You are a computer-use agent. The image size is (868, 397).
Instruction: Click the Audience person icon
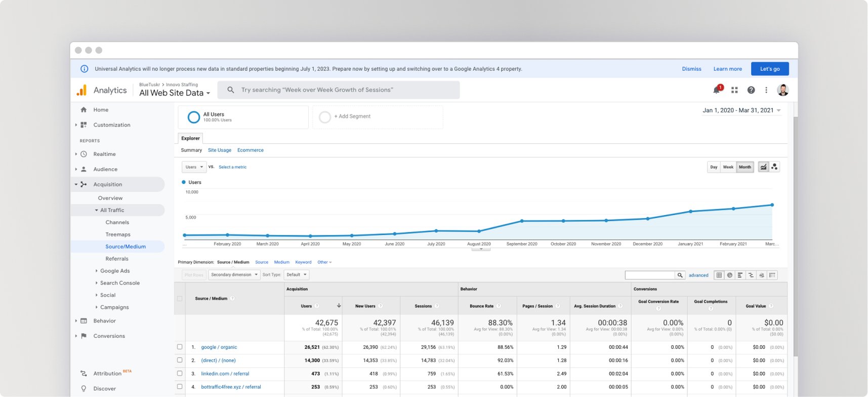84,169
